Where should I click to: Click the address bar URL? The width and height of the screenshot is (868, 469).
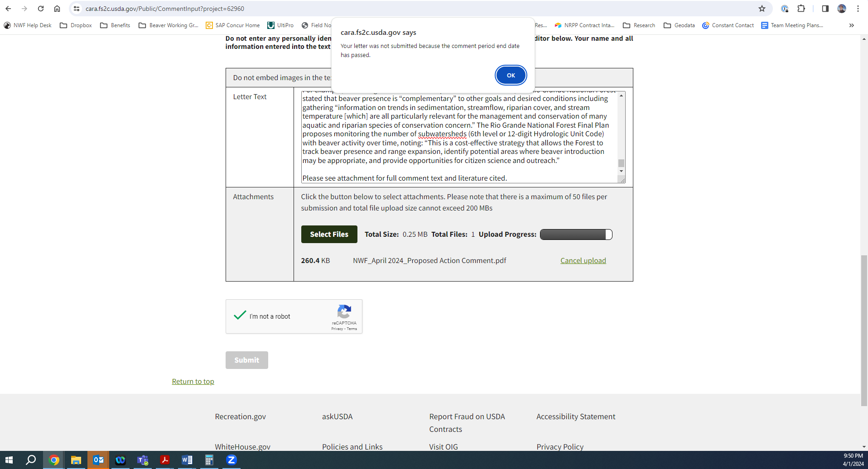coord(165,9)
